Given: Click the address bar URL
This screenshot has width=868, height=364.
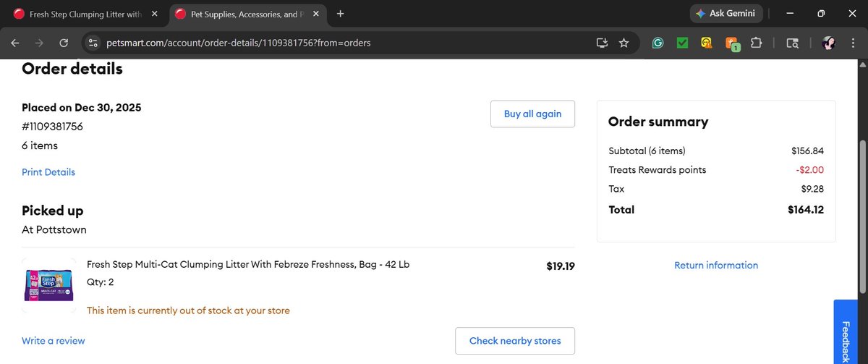Looking at the screenshot, I should point(238,43).
